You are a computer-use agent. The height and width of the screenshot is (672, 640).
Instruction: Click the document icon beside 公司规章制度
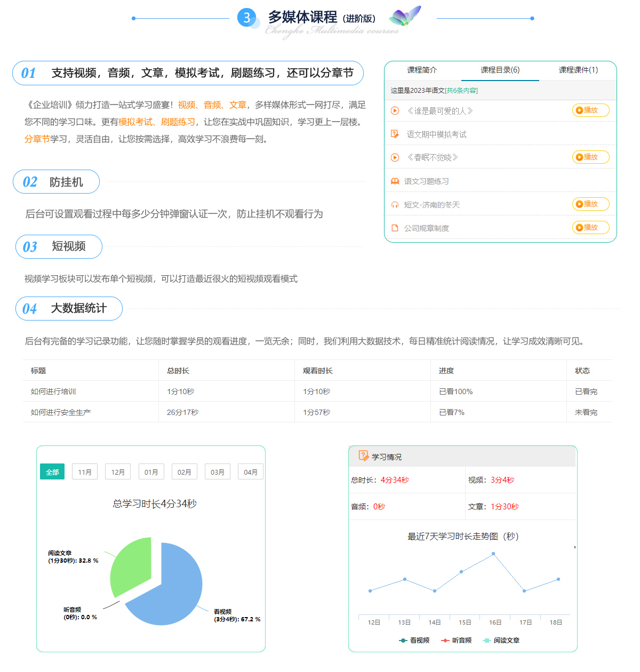click(395, 228)
